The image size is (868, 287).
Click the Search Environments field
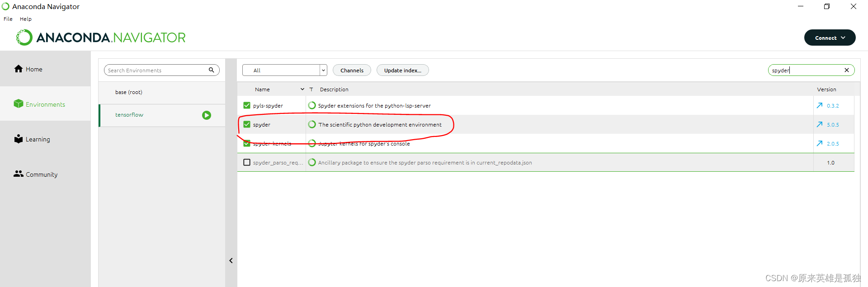pos(162,70)
